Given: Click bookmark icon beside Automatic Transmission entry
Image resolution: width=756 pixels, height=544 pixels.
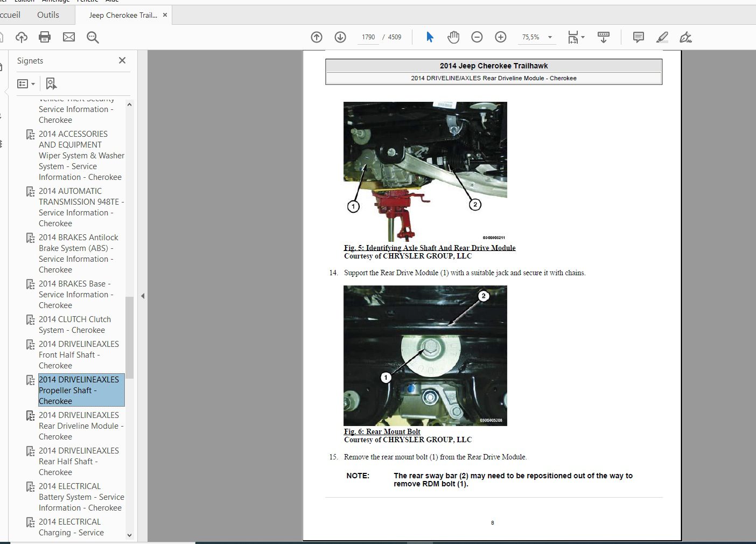Looking at the screenshot, I should click(31, 191).
